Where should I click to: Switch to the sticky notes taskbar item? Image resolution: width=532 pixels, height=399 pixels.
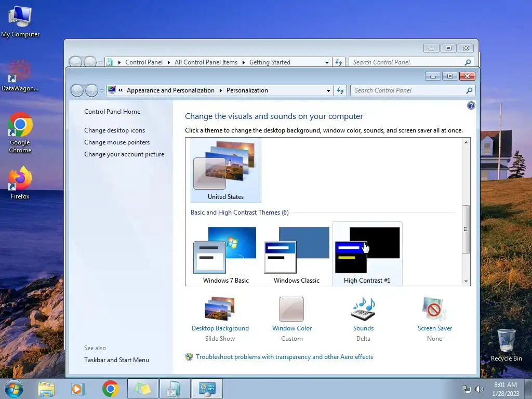pyautogui.click(x=142, y=389)
